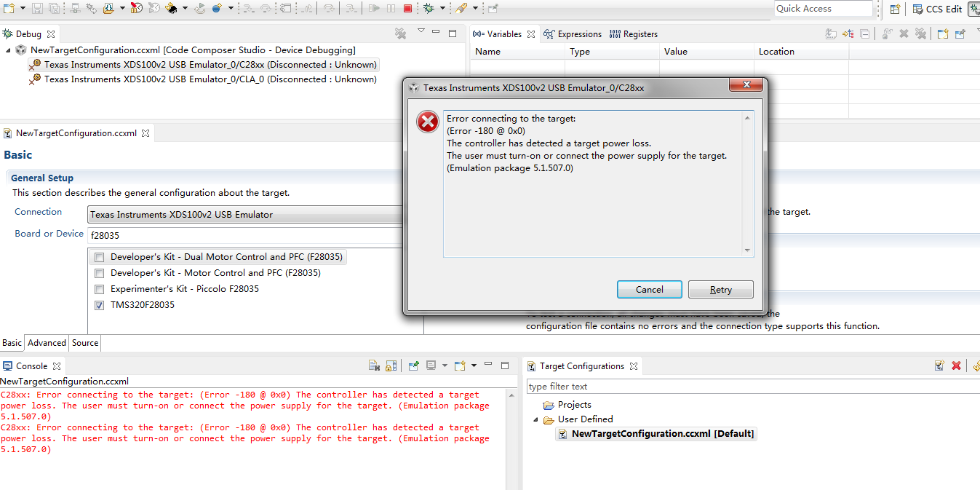Select the NewTargetConfiguration.ccxml editor tab
Image resolution: width=980 pixels, height=490 pixels.
76,133
